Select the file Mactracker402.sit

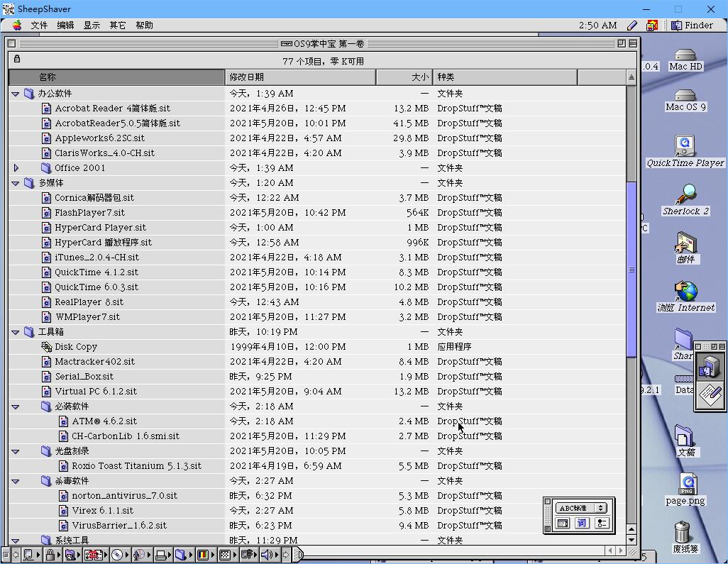pyautogui.click(x=94, y=362)
